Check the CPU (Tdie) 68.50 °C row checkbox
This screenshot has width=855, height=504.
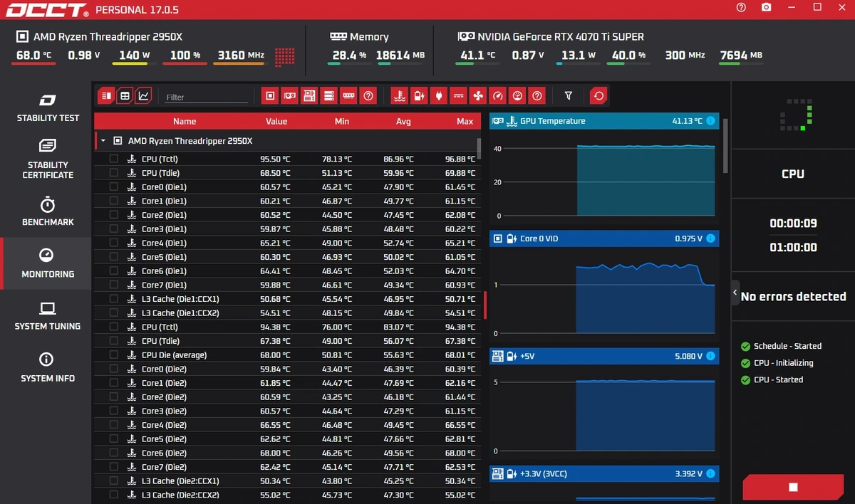coord(114,173)
